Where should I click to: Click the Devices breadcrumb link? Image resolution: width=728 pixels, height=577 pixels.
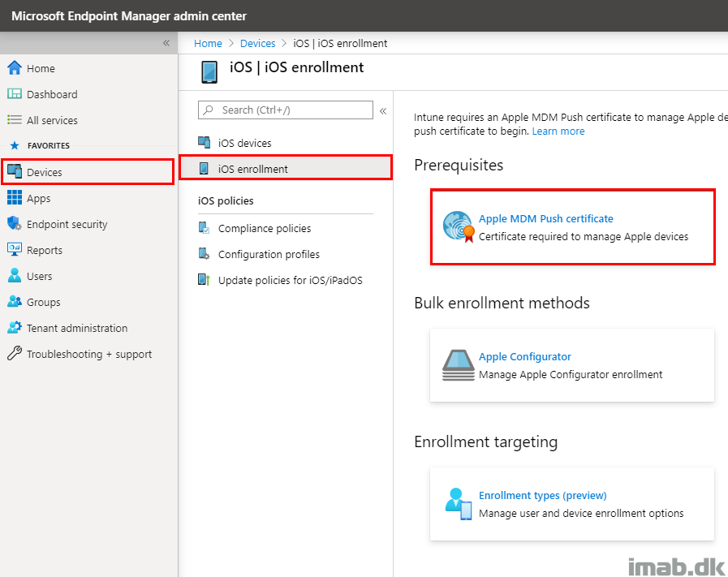pyautogui.click(x=257, y=43)
